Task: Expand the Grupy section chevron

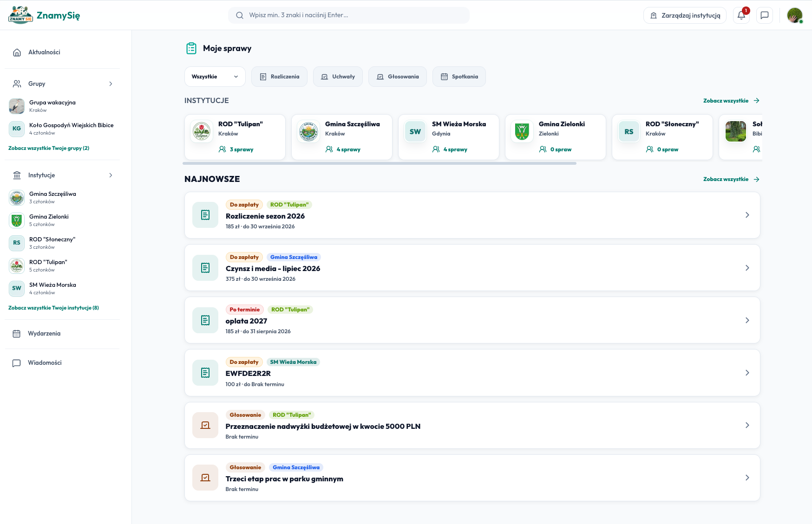Action: click(x=111, y=84)
